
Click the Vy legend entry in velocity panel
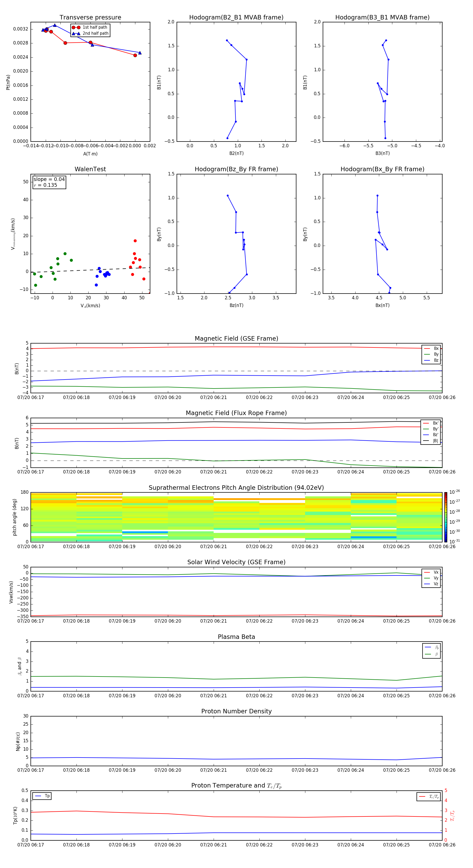[431, 578]
